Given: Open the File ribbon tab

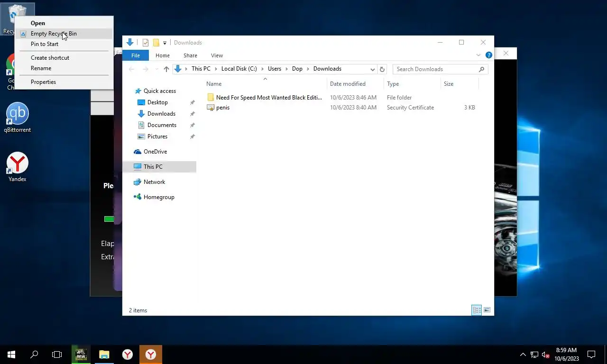Looking at the screenshot, I should pyautogui.click(x=136, y=55).
